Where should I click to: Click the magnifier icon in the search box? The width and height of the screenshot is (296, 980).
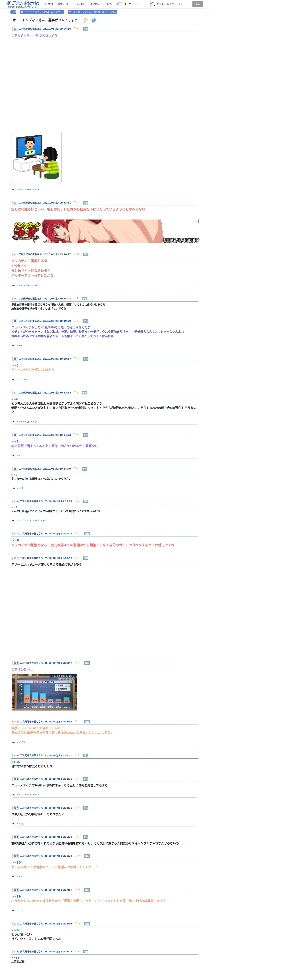point(153,4)
